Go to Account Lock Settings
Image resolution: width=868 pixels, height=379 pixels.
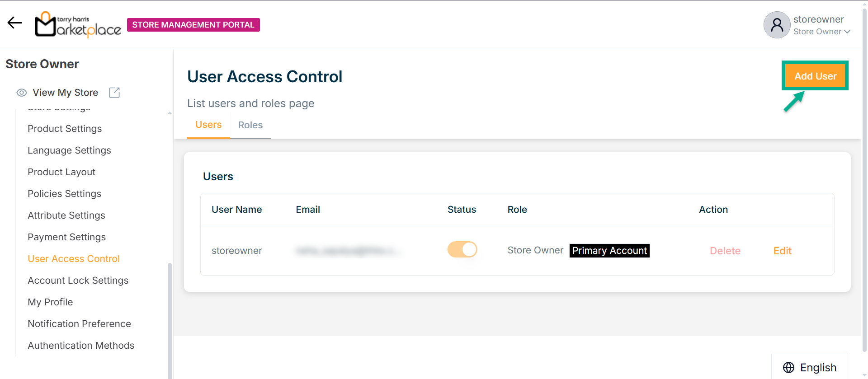pyautogui.click(x=78, y=281)
